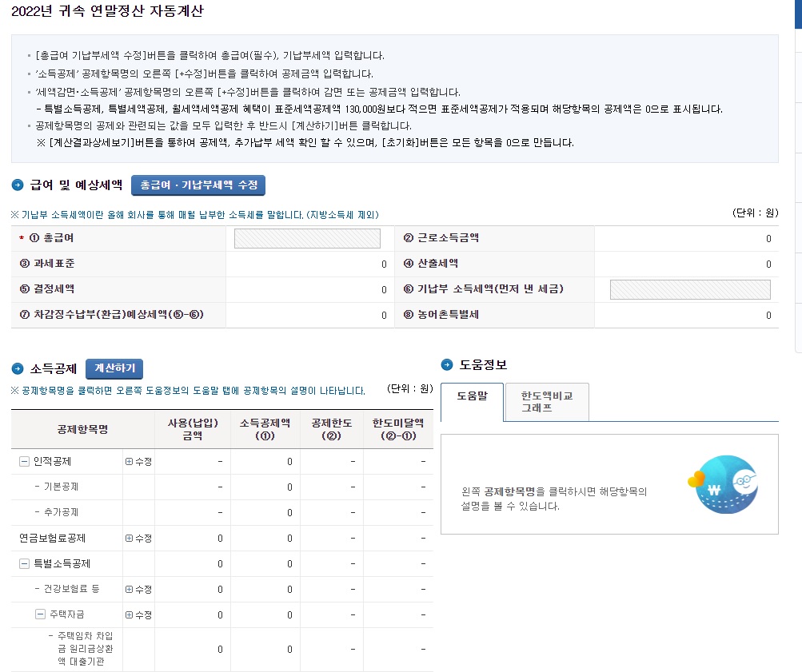Open the 한도액비교 그래프 tab
The width and height of the screenshot is (802, 672).
click(547, 402)
